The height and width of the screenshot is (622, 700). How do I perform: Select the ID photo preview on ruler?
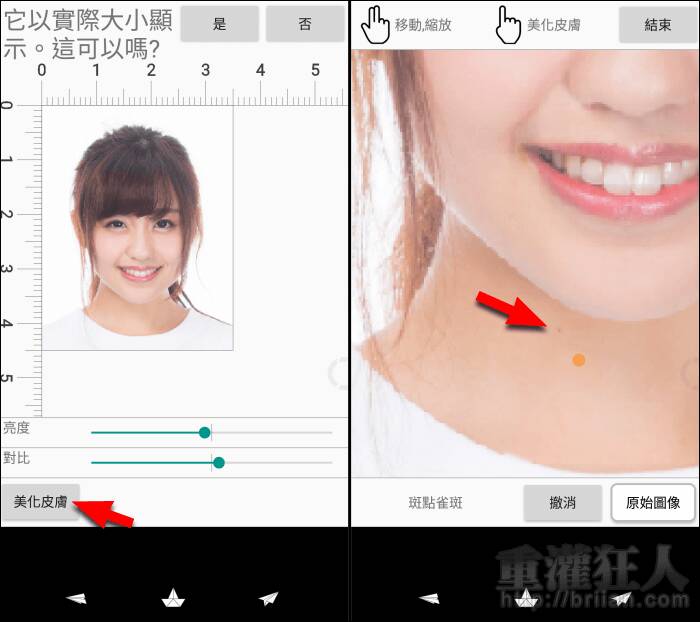138,229
